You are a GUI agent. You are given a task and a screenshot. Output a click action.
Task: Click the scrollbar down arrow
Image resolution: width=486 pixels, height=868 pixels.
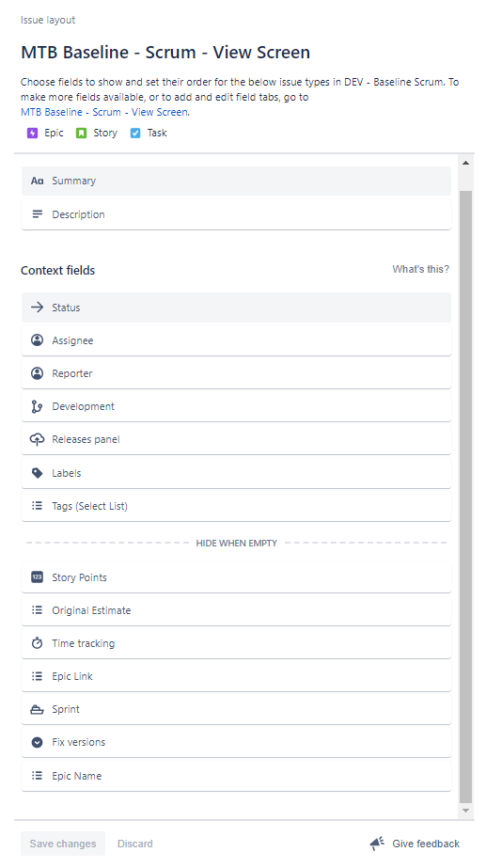tap(465, 811)
